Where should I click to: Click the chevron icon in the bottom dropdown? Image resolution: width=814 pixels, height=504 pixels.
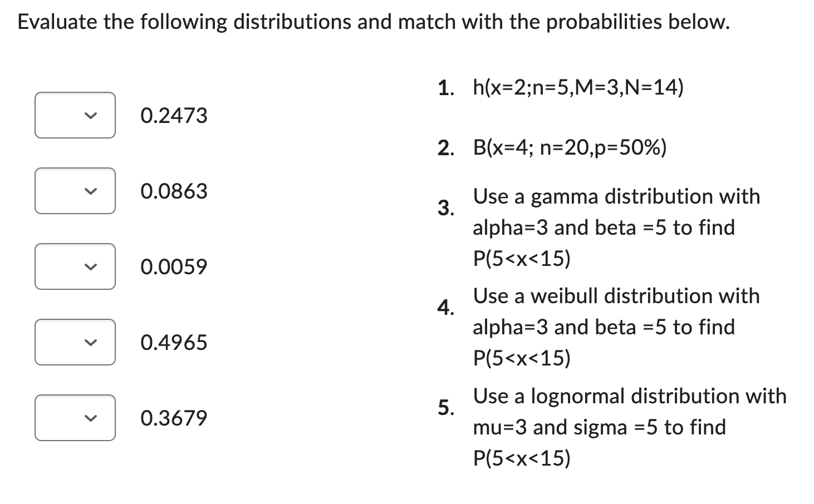[91, 418]
